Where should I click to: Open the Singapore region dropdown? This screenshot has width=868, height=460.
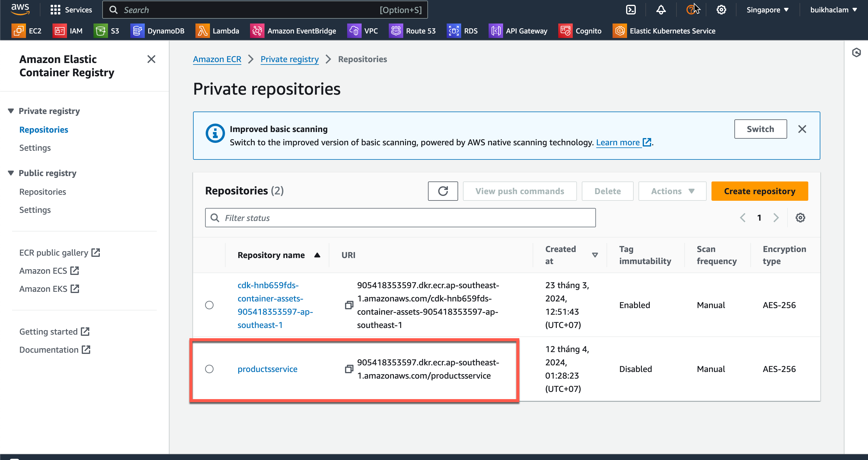point(767,10)
